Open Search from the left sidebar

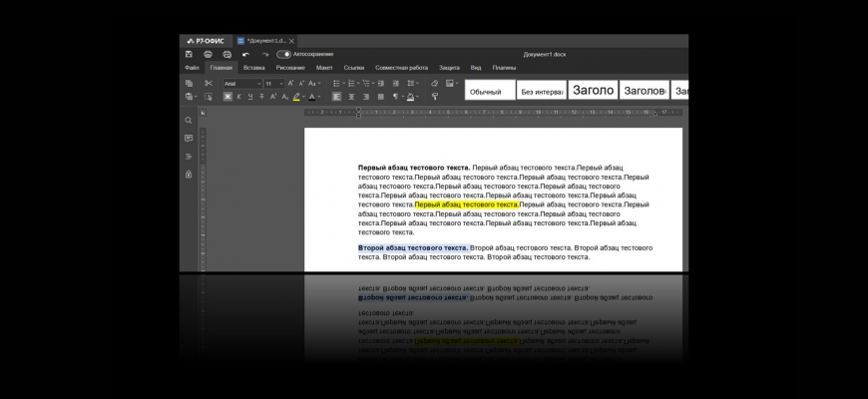pos(189,120)
